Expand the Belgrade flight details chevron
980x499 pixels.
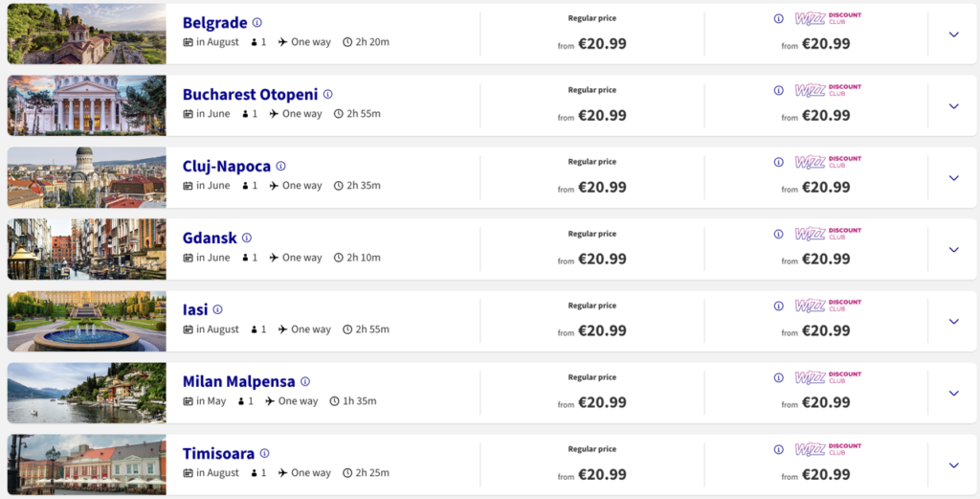pos(953,34)
